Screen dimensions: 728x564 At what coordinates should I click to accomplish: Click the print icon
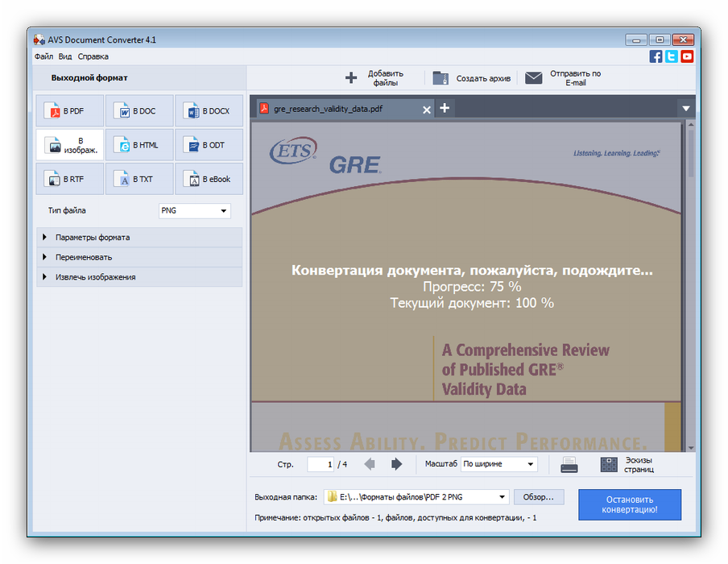[x=569, y=464]
